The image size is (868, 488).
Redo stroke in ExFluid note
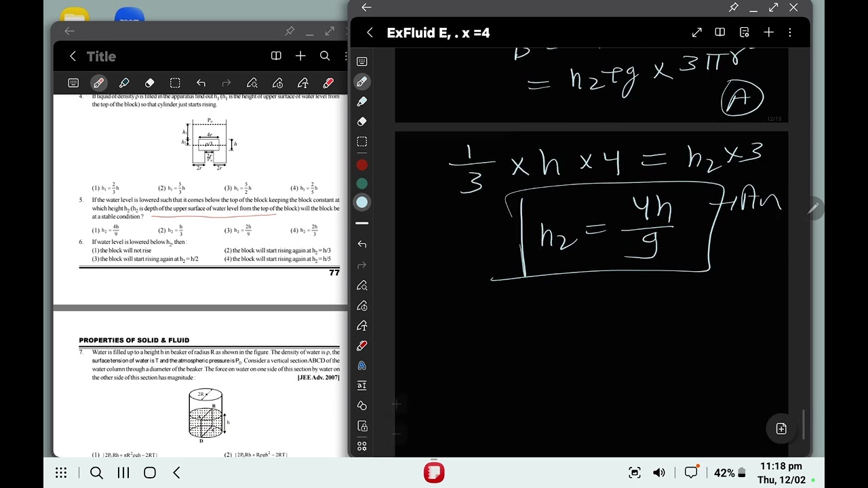click(x=362, y=265)
